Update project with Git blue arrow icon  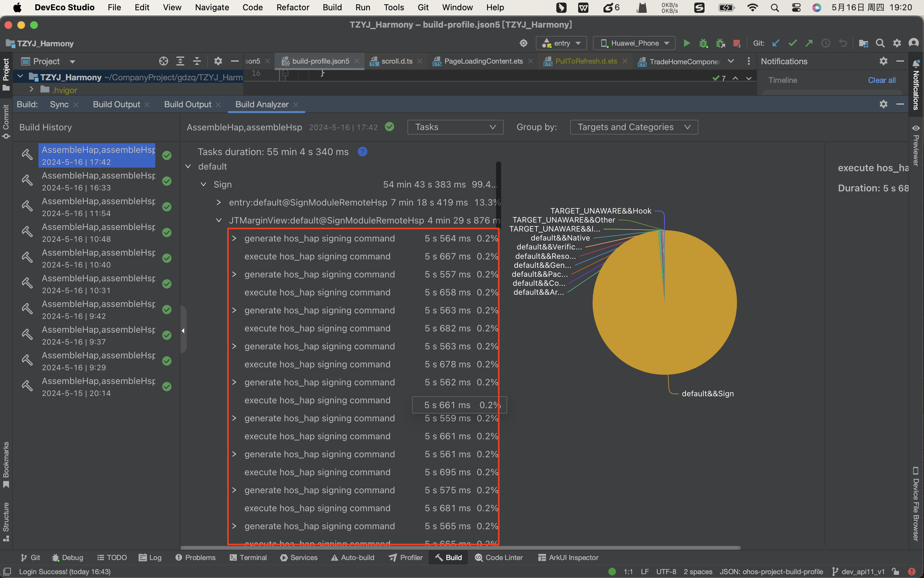click(x=775, y=43)
